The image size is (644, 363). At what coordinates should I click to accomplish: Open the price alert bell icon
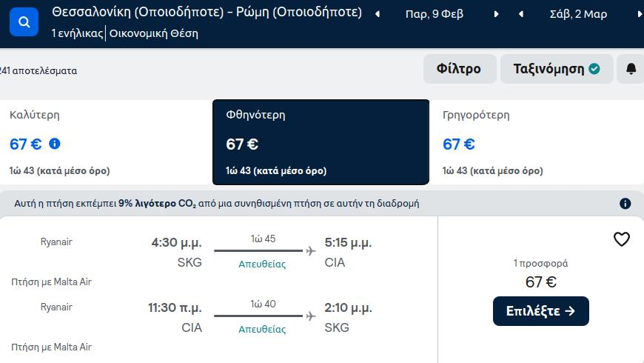(631, 69)
